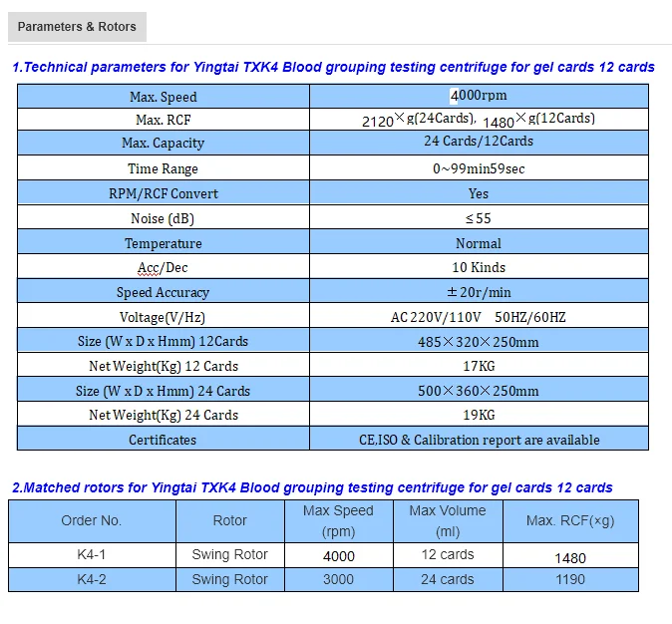672x624 pixels.
Task: Click the 485×320×250mm size value
Action: (x=479, y=342)
